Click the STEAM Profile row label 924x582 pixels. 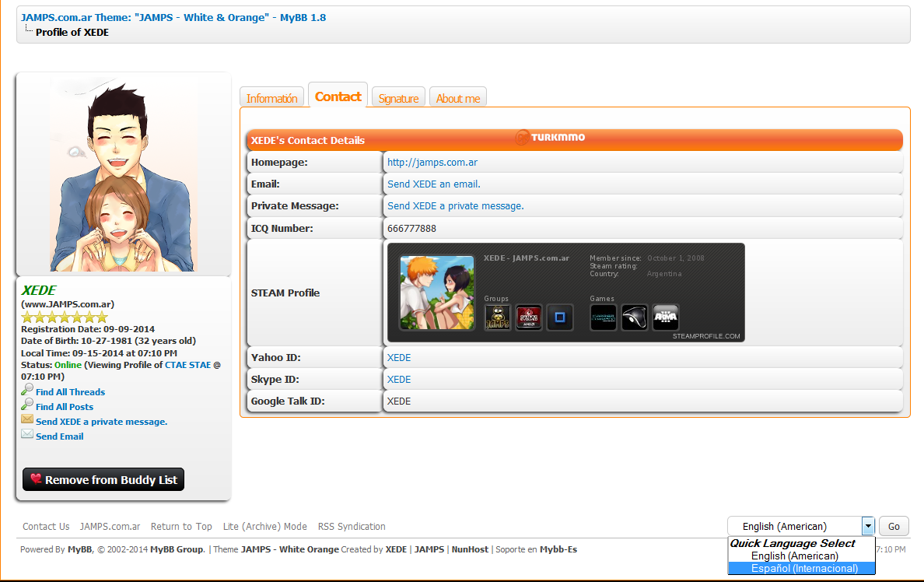285,293
